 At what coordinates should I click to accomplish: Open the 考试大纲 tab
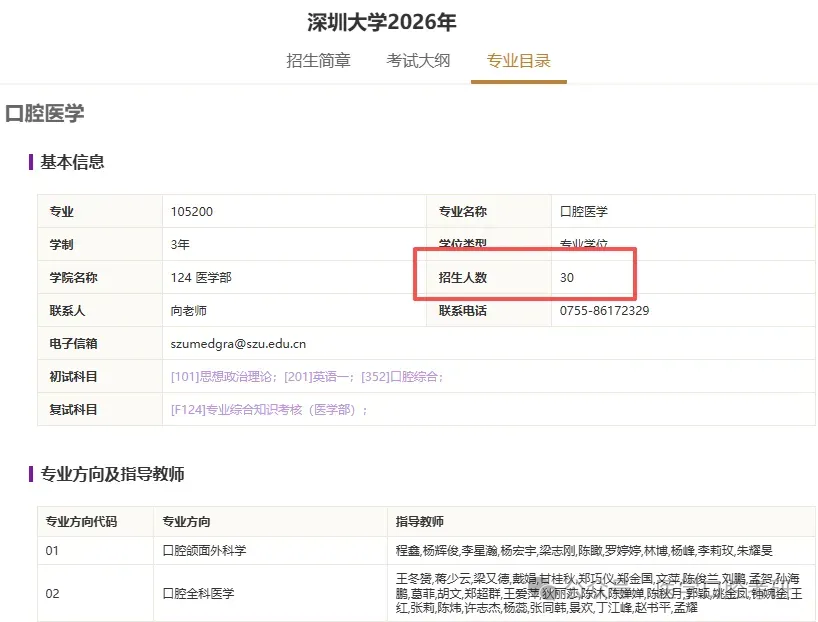tap(418, 61)
